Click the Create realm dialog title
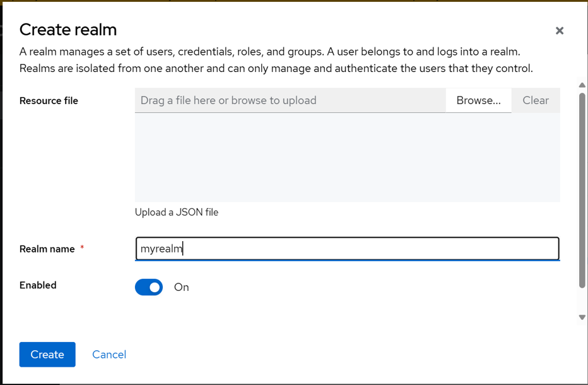 (x=68, y=30)
